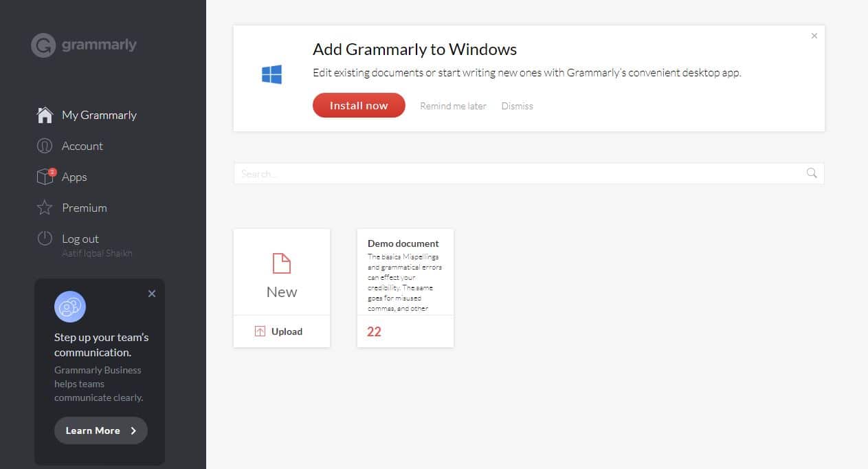Click the Grammarly Business team icon
The image size is (868, 469).
(x=70, y=307)
